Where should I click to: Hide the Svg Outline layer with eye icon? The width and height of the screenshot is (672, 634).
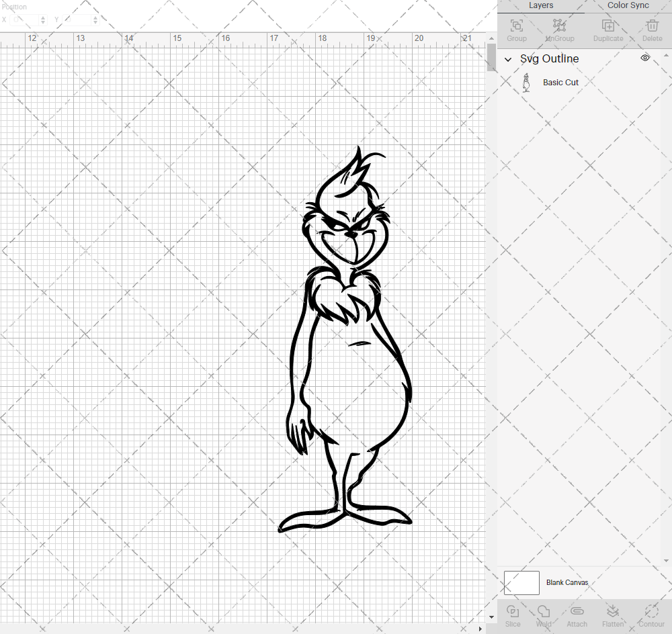coord(645,58)
